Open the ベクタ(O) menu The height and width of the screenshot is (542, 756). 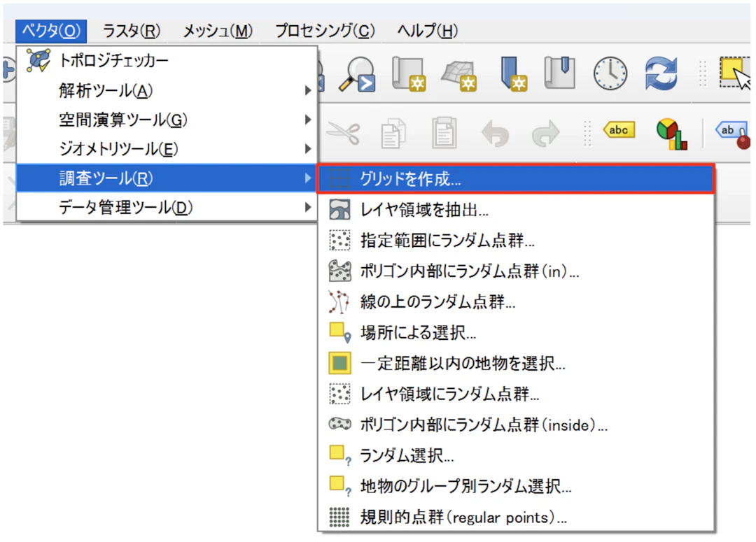tap(51, 31)
